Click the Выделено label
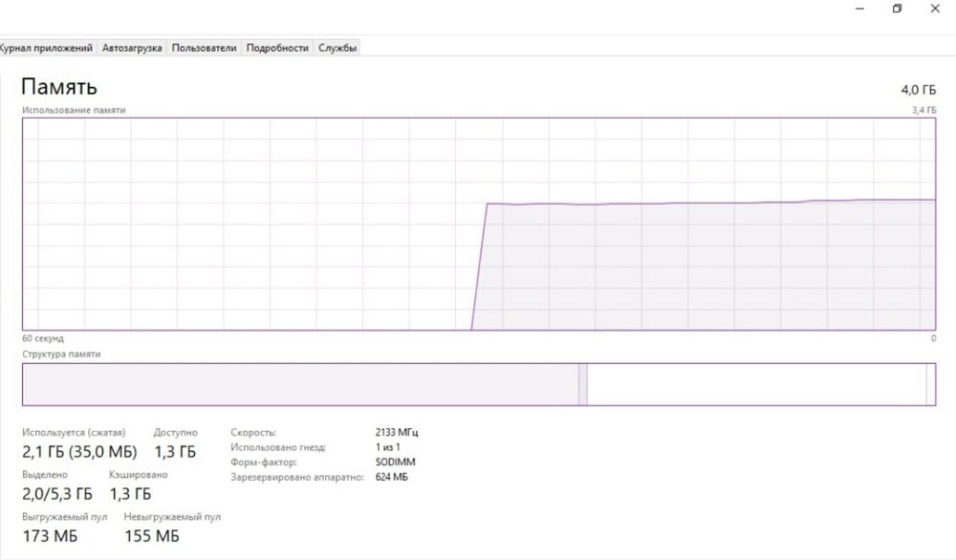The height and width of the screenshot is (560, 956). [x=45, y=474]
